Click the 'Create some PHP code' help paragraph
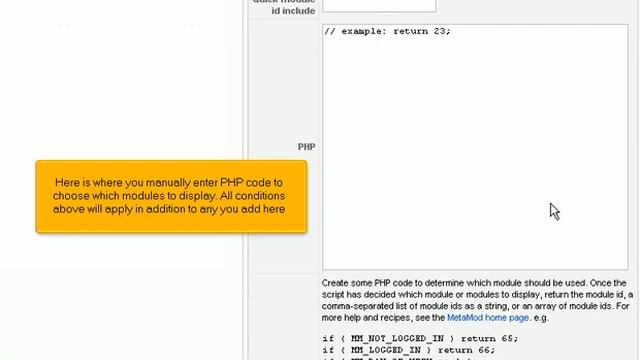The height and width of the screenshot is (360, 640). (x=477, y=300)
